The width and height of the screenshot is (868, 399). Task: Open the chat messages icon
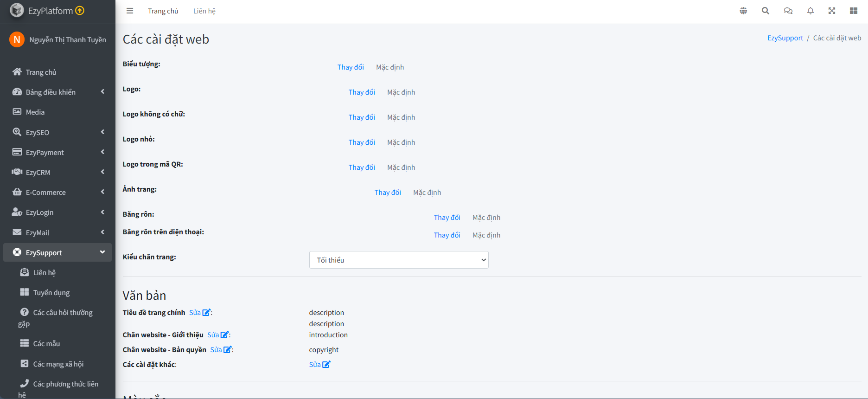tap(788, 11)
